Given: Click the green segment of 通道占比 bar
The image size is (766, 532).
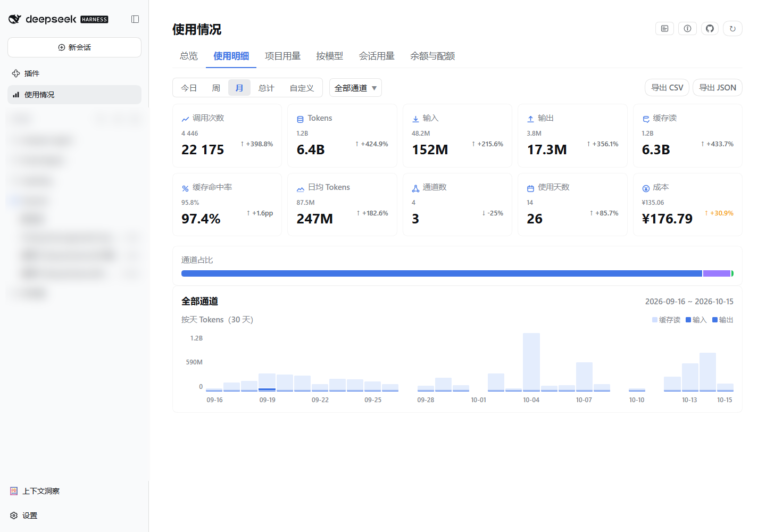Looking at the screenshot, I should (x=732, y=273).
